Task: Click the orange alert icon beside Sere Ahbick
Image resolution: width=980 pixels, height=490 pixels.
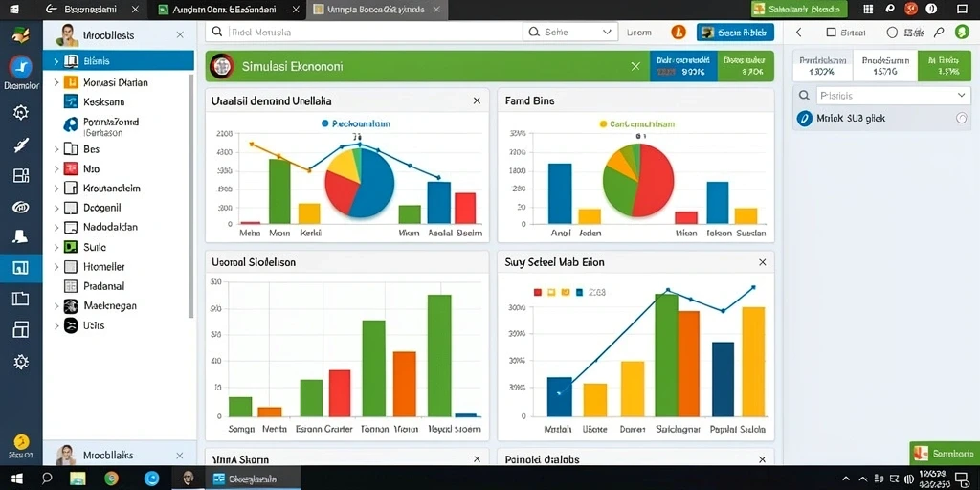Action: point(679,33)
